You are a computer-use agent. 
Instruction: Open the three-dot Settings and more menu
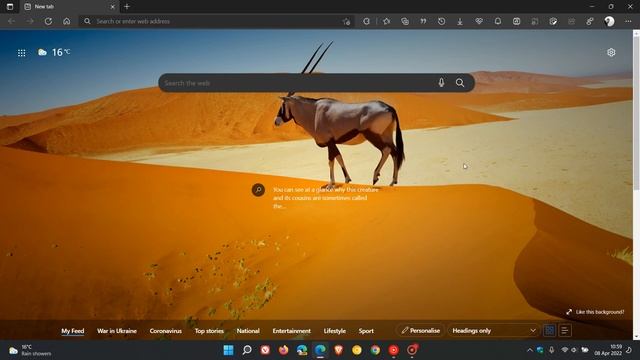click(628, 21)
